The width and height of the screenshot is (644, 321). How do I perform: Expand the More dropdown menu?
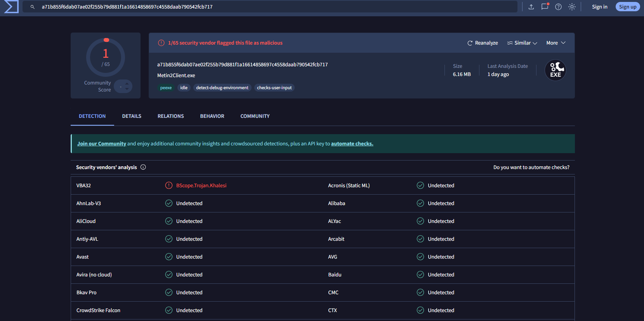tap(556, 43)
